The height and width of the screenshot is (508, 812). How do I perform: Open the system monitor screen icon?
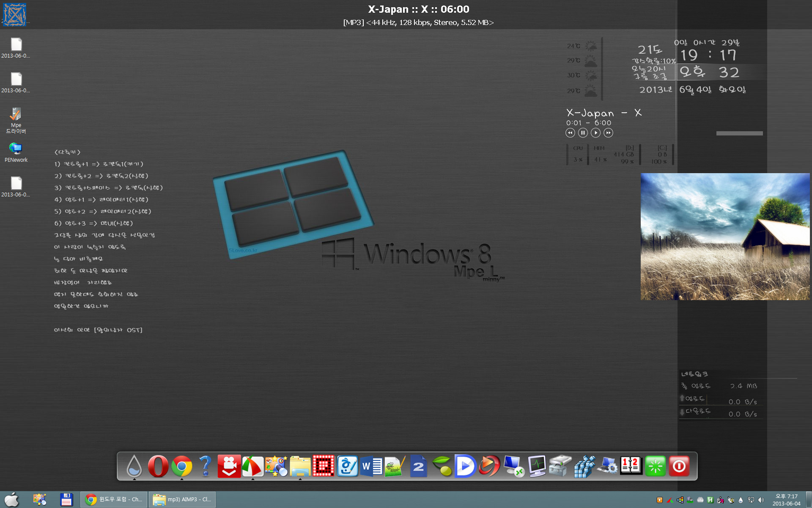pyautogui.click(x=537, y=466)
